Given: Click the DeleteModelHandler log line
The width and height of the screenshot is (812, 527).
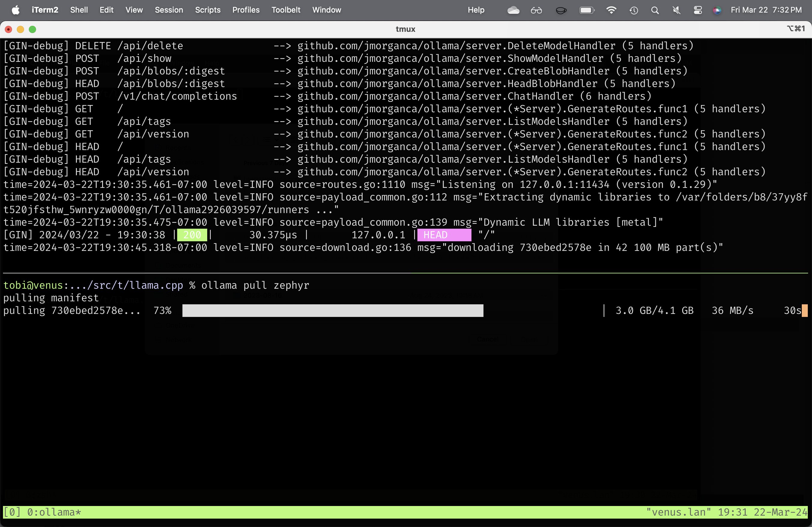Looking at the screenshot, I should 348,46.
